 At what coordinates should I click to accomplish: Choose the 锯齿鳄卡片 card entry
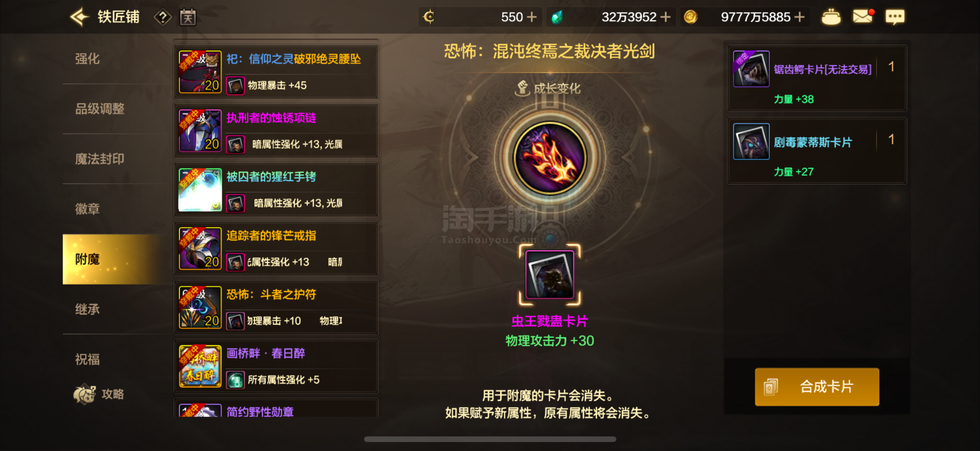coord(817,78)
